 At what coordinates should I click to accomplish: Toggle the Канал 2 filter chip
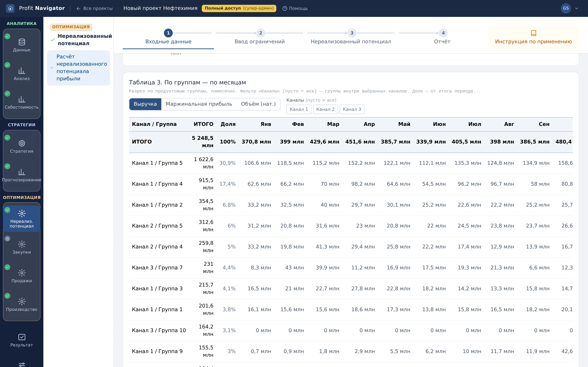tap(325, 109)
